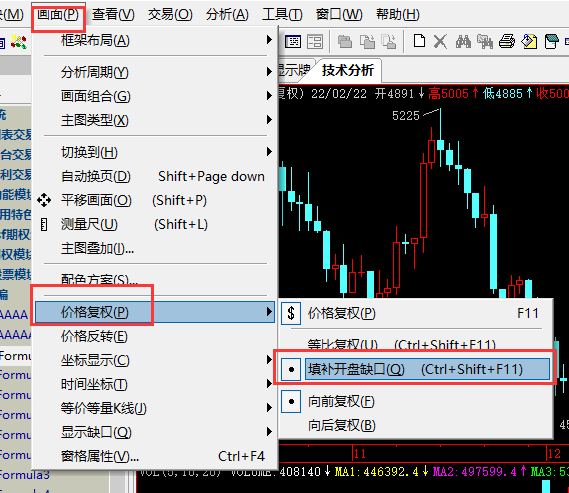Click the dollar sign 价格复权 F11 entry

pyautogui.click(x=416, y=313)
